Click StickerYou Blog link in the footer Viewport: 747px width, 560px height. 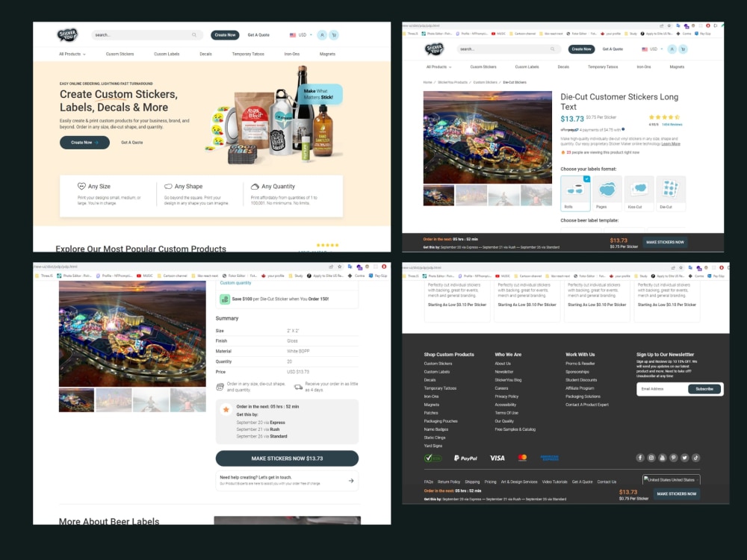508,380
